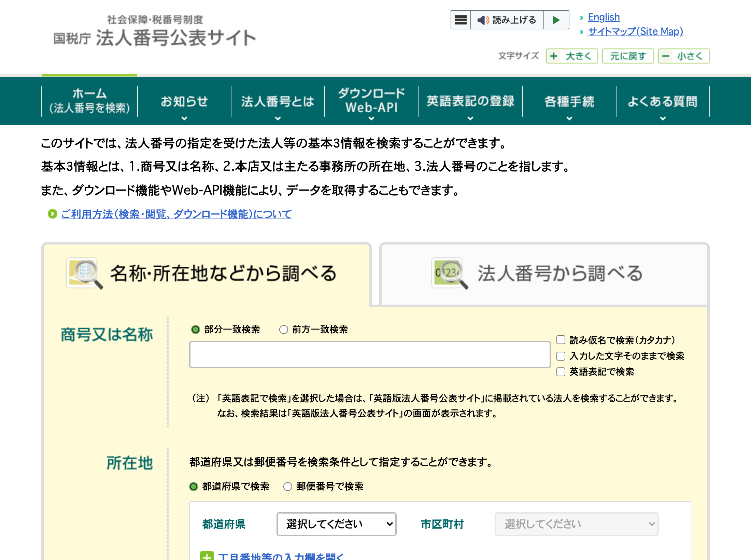Check 英語表記で検索 checkbox

561,372
